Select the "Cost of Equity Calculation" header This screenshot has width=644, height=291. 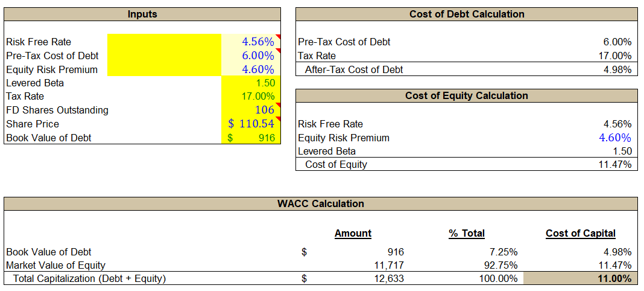(x=467, y=96)
